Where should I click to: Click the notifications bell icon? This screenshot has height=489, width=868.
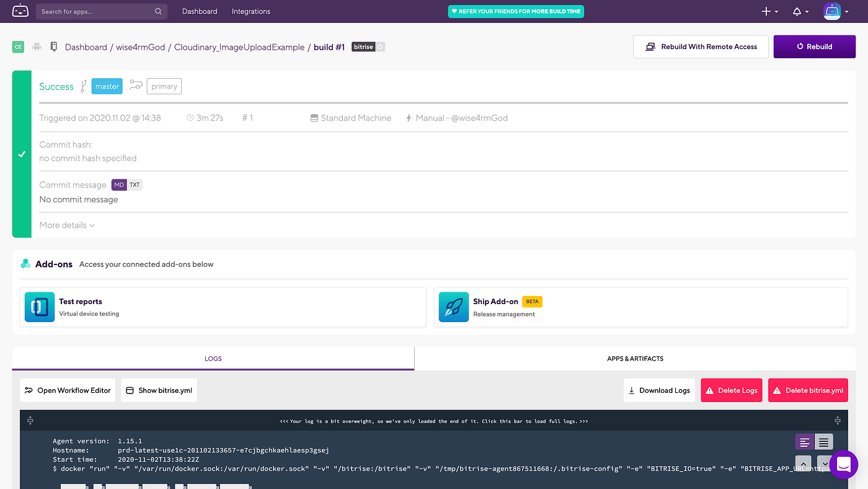coord(795,11)
